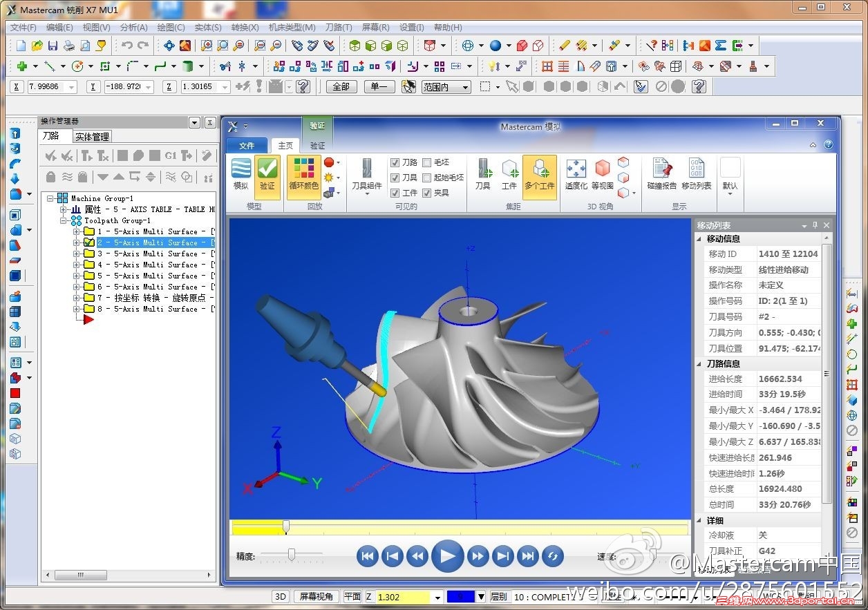
Task: Click the 层别 level button
Action: (499, 597)
